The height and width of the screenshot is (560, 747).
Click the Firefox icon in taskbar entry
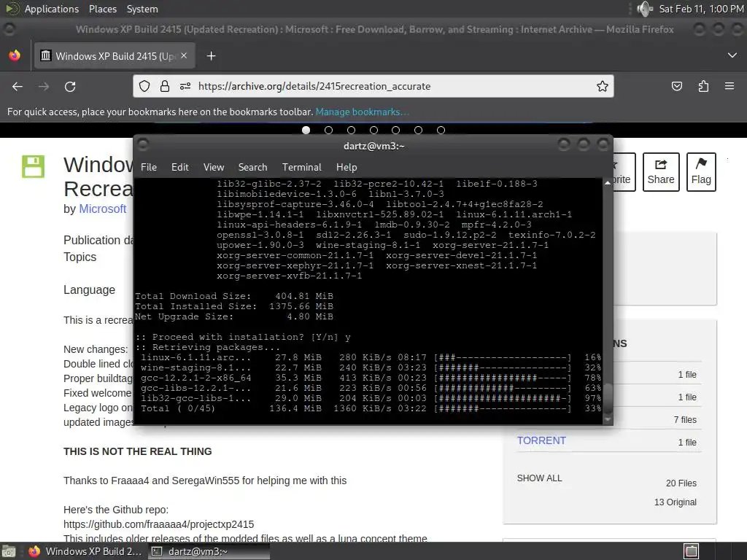pyautogui.click(x=34, y=551)
